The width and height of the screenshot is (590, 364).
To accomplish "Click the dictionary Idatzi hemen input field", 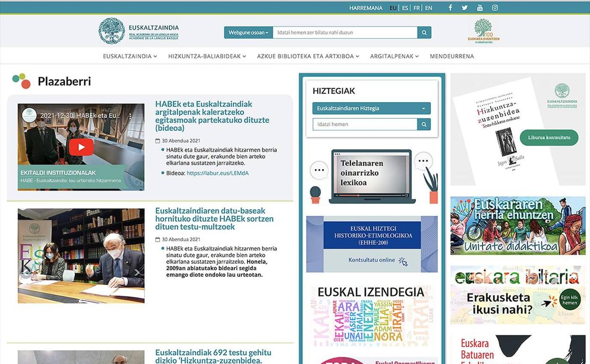I will pyautogui.click(x=364, y=124).
